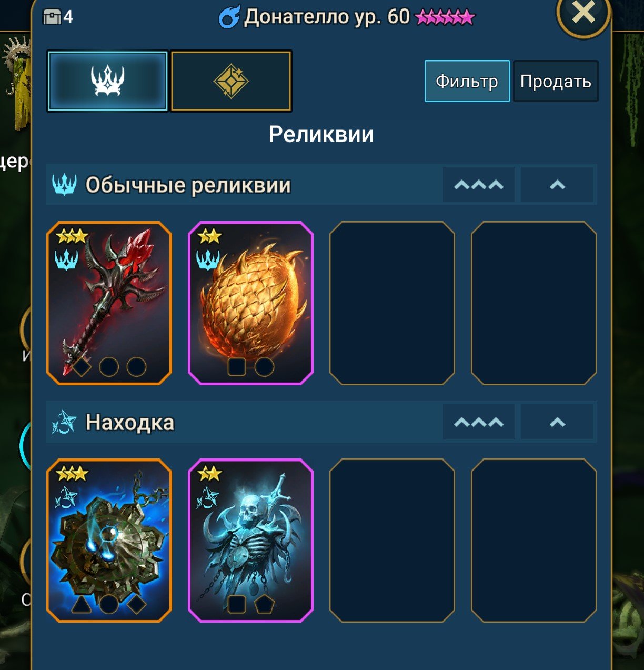Collapse Обычные реликвии section single chevron

(558, 185)
